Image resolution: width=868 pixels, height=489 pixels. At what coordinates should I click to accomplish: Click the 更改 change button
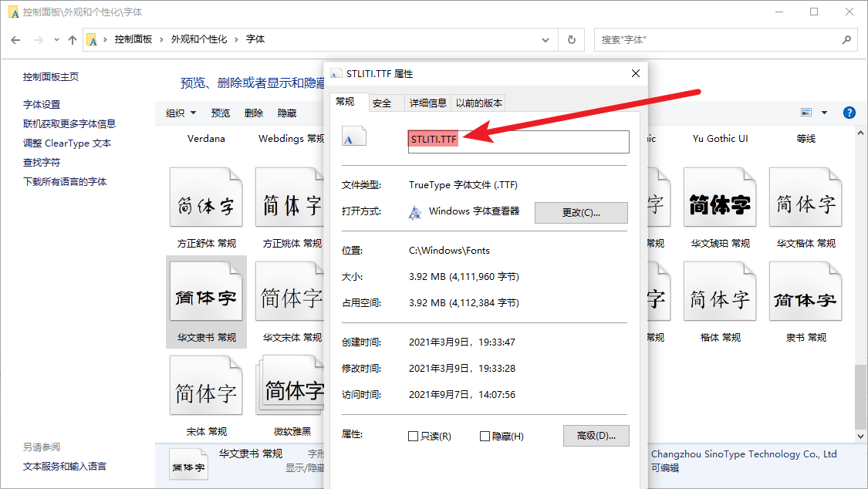point(581,212)
